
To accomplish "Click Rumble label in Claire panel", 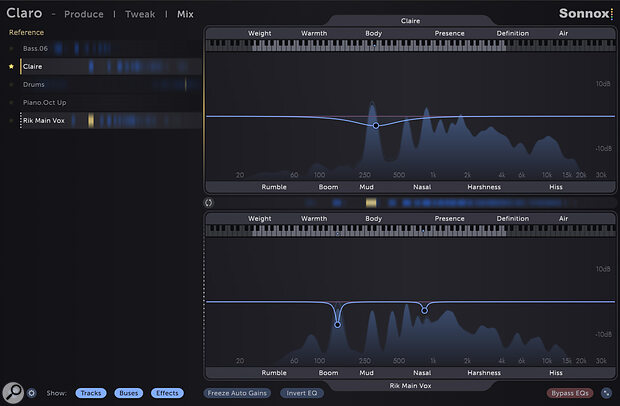I will (274, 187).
